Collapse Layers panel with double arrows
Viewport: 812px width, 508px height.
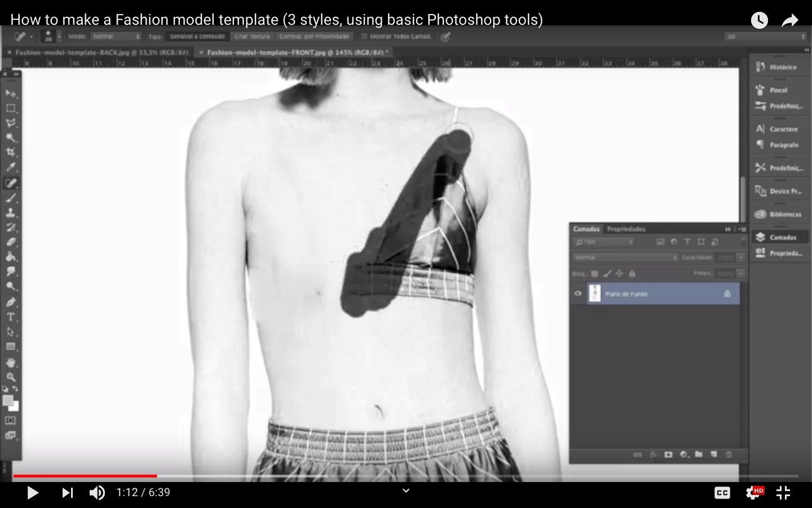point(728,229)
